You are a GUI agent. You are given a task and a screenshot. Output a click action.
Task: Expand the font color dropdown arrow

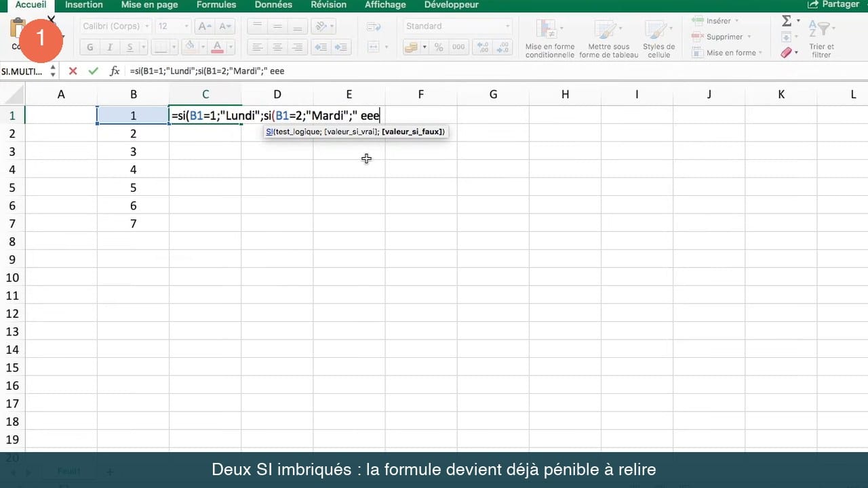point(230,47)
